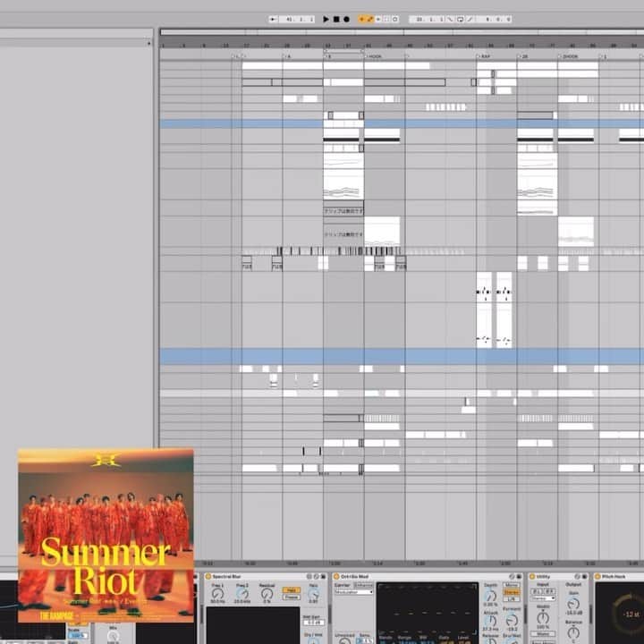This screenshot has height=644, width=644.
Task: Click the vocoder device save preset icon
Action: tap(519, 576)
